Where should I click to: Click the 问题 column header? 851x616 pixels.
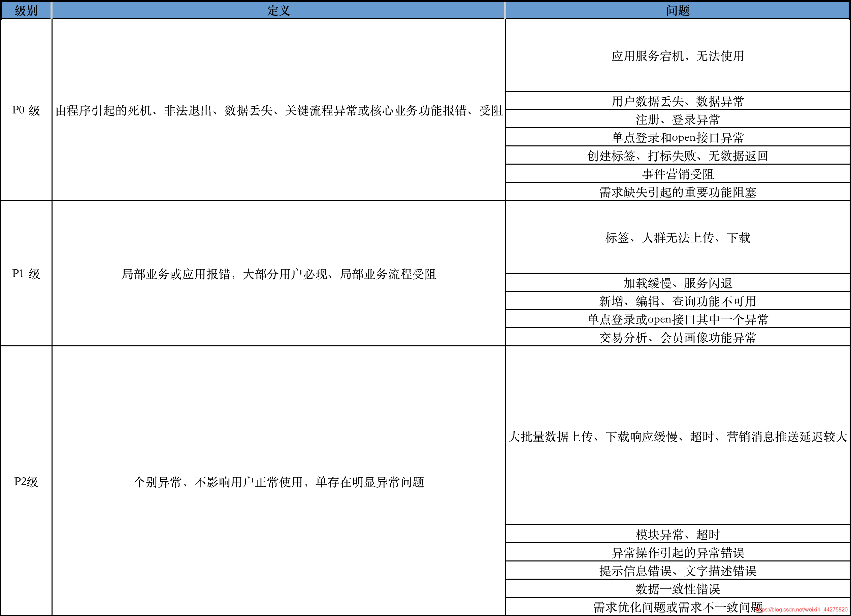click(x=678, y=10)
